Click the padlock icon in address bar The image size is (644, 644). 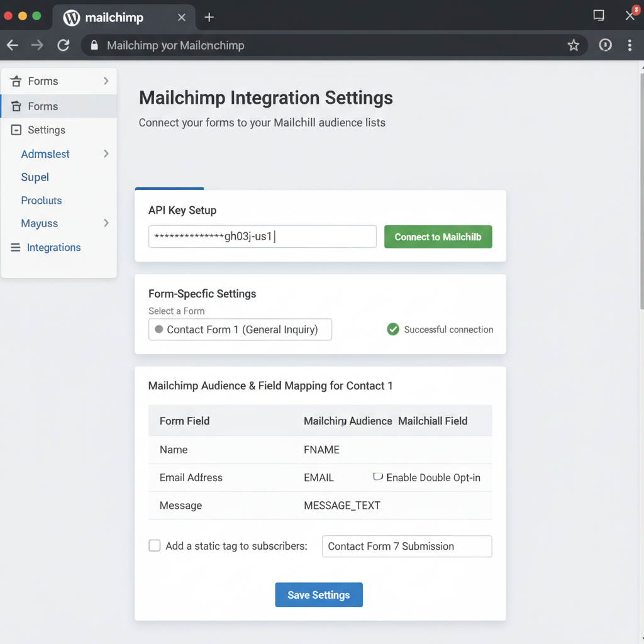94,45
